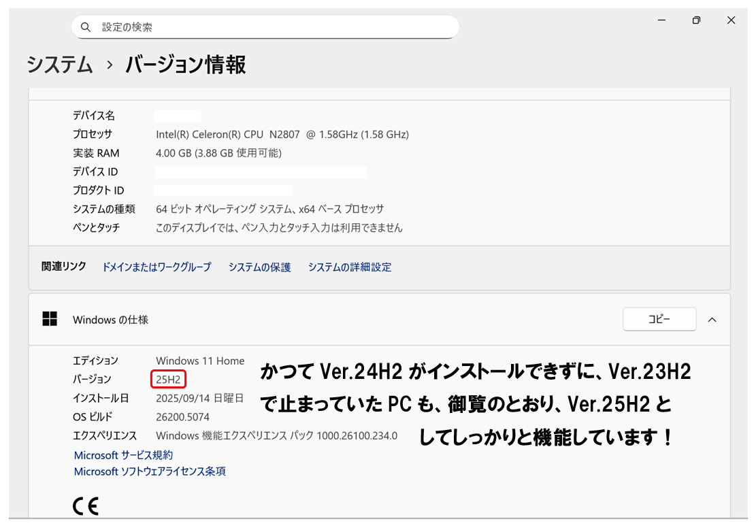756x532 pixels.
Task: Open ドメインまたはワークグループ settings
Action: pyautogui.click(x=155, y=267)
